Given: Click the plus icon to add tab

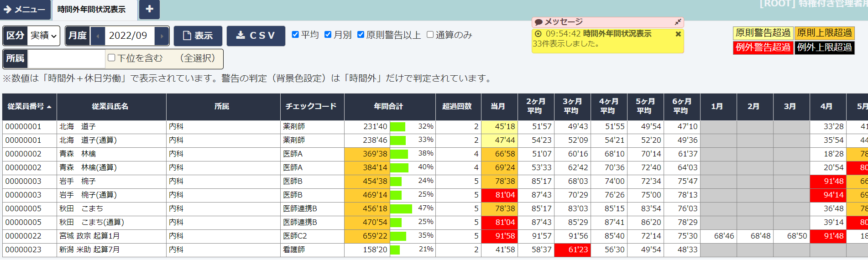Looking at the screenshot, I should coord(149,9).
